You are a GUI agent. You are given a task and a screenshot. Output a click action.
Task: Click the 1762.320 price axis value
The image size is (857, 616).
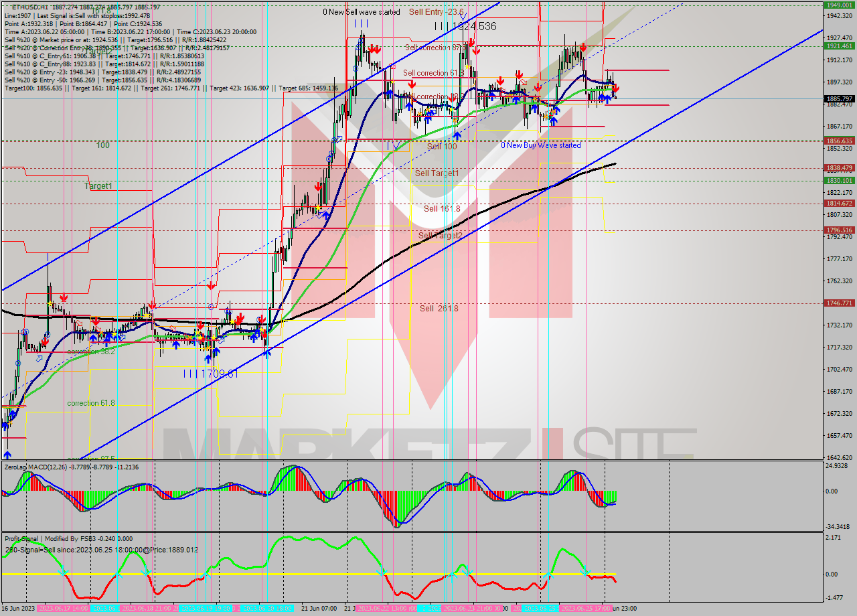click(838, 281)
